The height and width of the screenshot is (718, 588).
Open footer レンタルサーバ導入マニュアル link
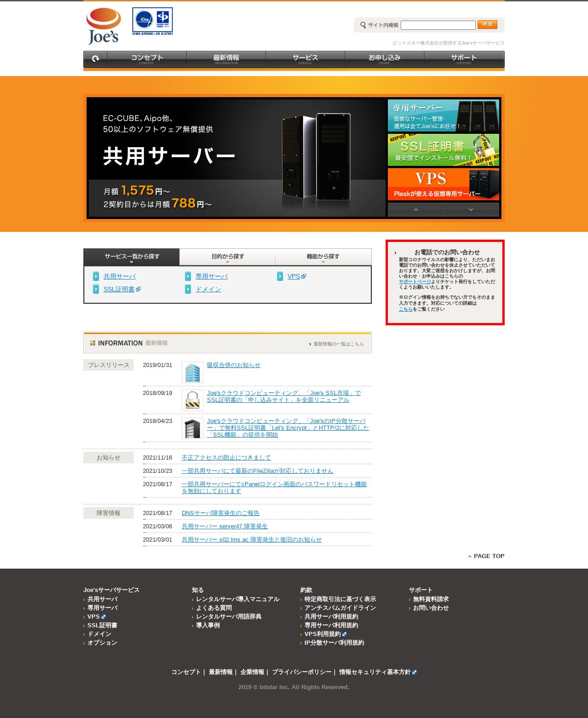click(x=238, y=599)
